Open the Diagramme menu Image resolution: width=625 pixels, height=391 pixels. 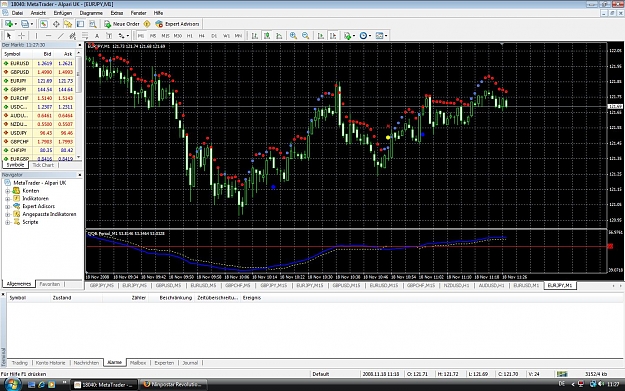click(91, 13)
